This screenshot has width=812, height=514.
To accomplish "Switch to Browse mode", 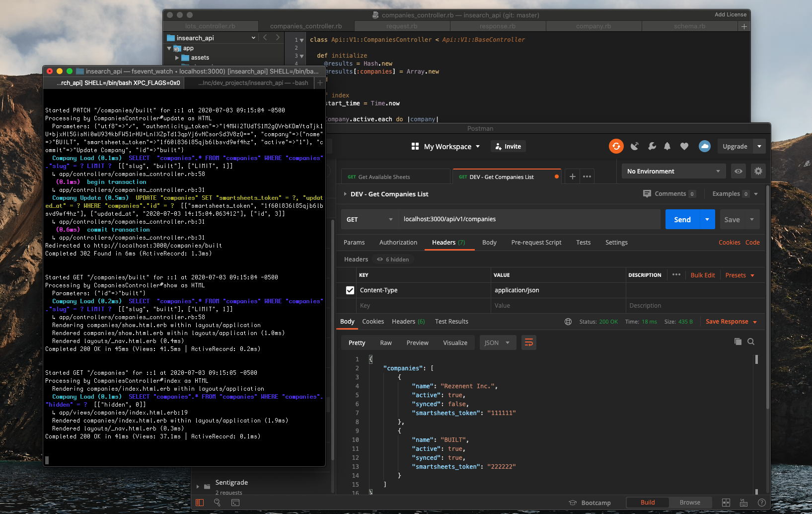I will (689, 503).
